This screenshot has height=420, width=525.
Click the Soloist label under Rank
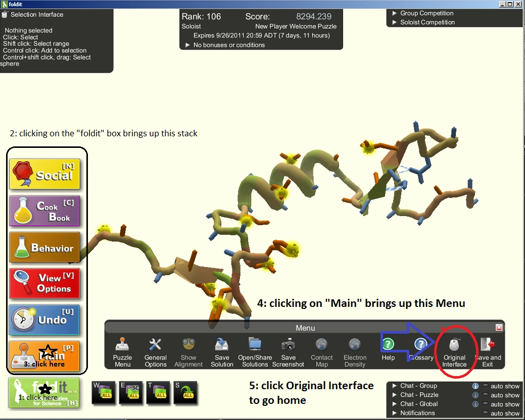pos(191,26)
